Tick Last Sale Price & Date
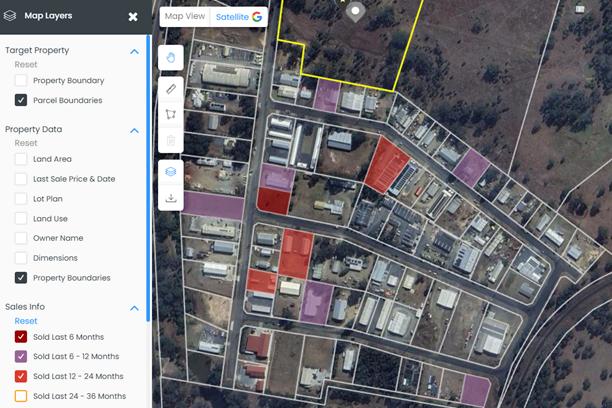The image size is (612, 408). 21,179
